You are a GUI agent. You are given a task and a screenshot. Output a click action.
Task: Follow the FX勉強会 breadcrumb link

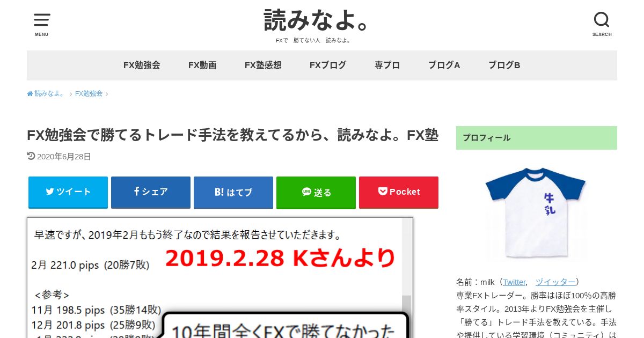point(89,93)
